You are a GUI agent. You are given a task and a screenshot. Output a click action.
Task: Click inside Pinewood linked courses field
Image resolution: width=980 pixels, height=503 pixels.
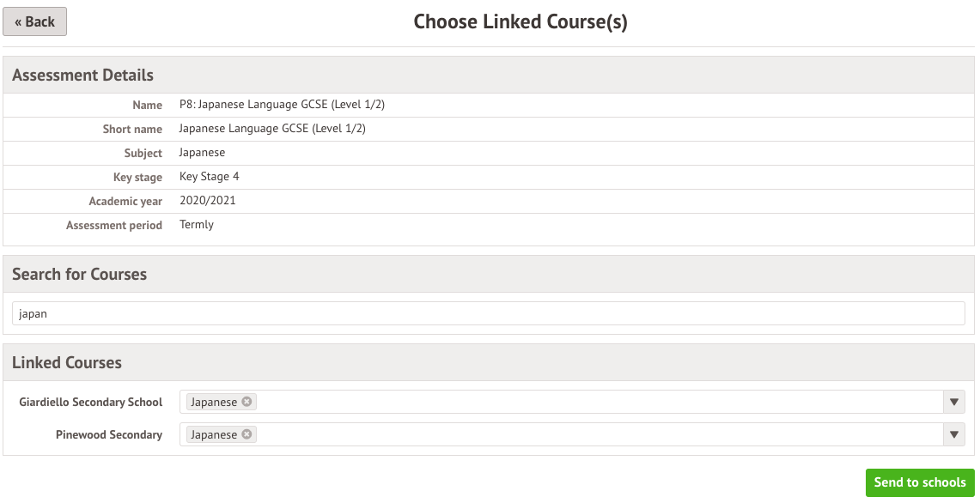(593, 434)
